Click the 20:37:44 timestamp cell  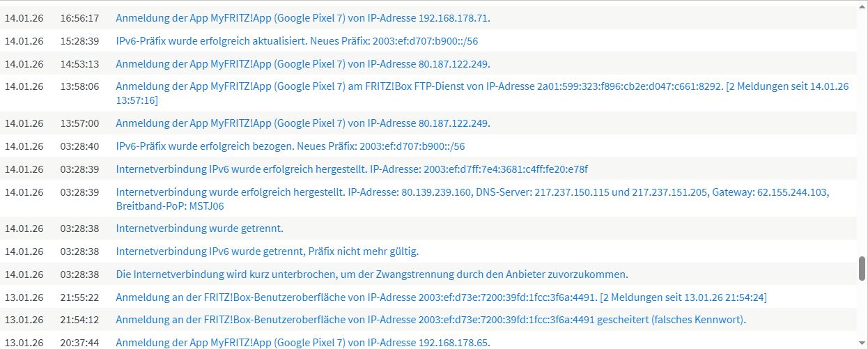(x=79, y=343)
